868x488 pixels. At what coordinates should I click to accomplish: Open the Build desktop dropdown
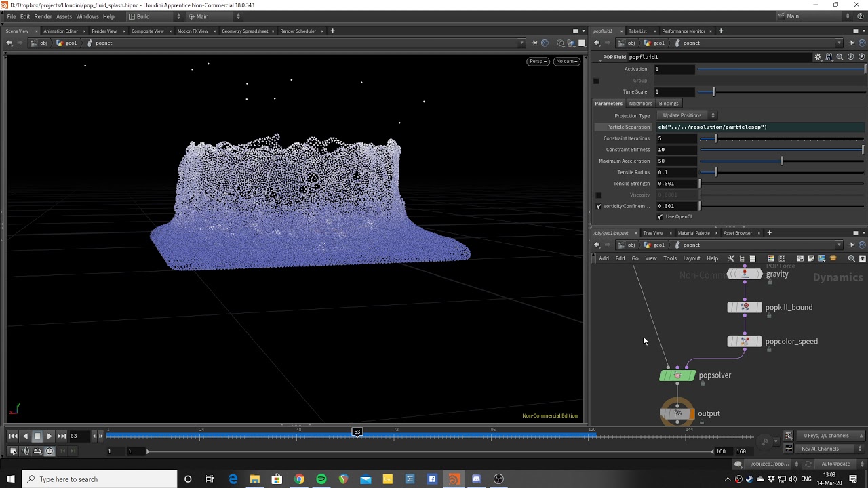click(155, 16)
